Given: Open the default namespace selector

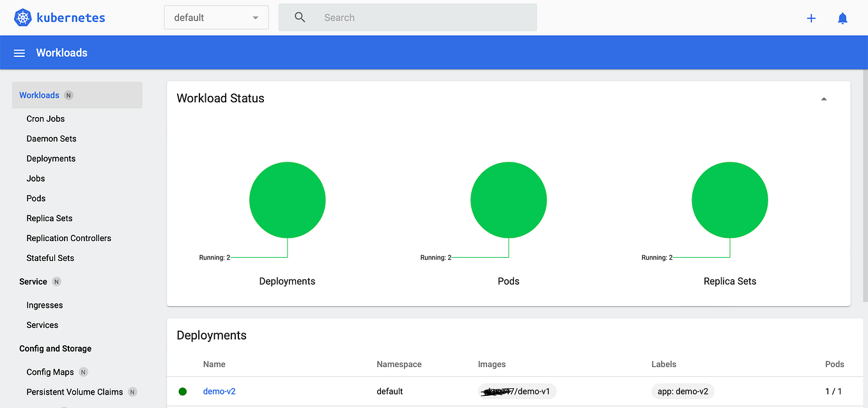Looking at the screenshot, I should 215,17.
